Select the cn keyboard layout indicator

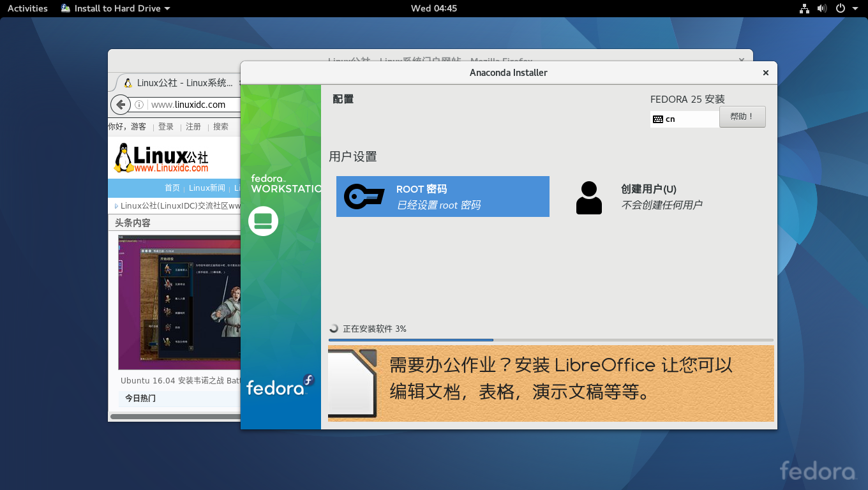coord(684,119)
